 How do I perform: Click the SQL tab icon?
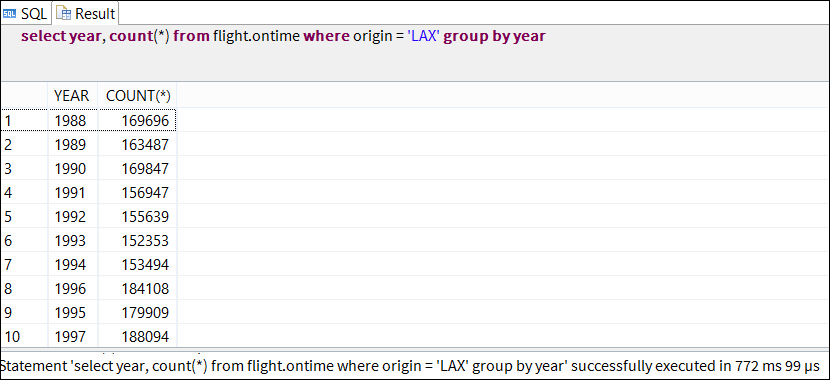9,13
